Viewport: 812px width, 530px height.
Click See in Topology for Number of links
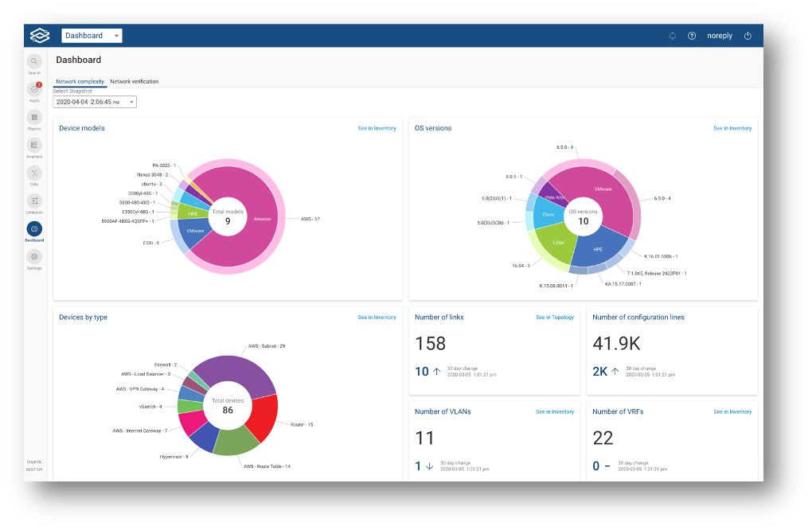click(554, 317)
